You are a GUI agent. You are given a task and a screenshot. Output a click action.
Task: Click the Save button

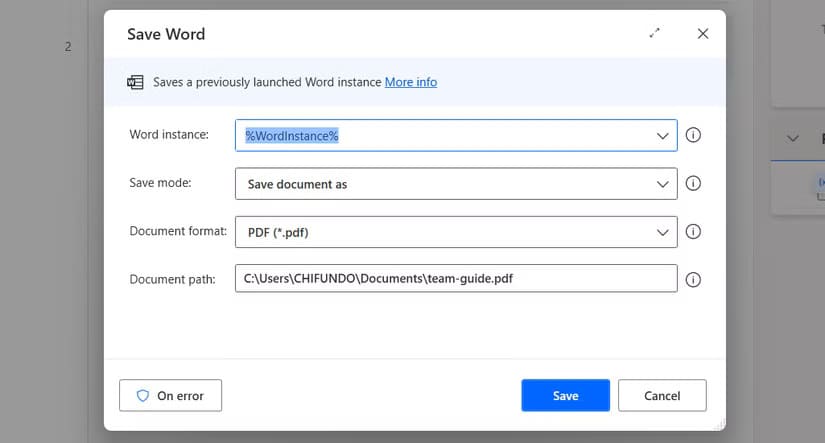[566, 395]
